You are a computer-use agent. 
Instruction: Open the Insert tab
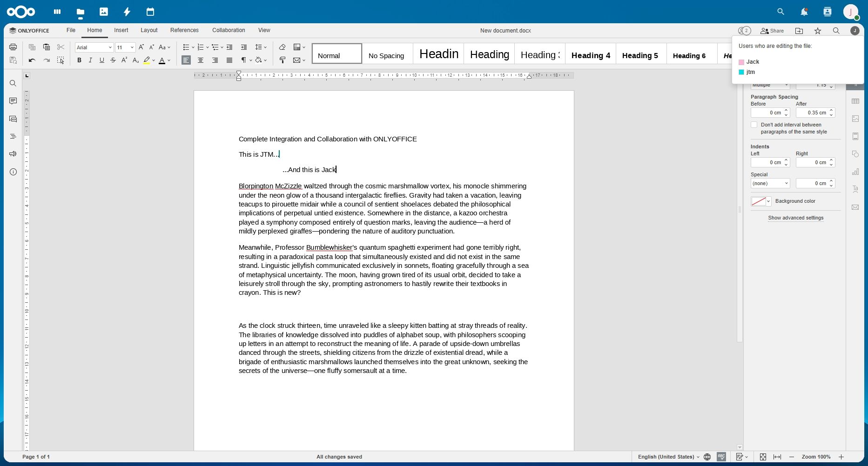tap(121, 30)
